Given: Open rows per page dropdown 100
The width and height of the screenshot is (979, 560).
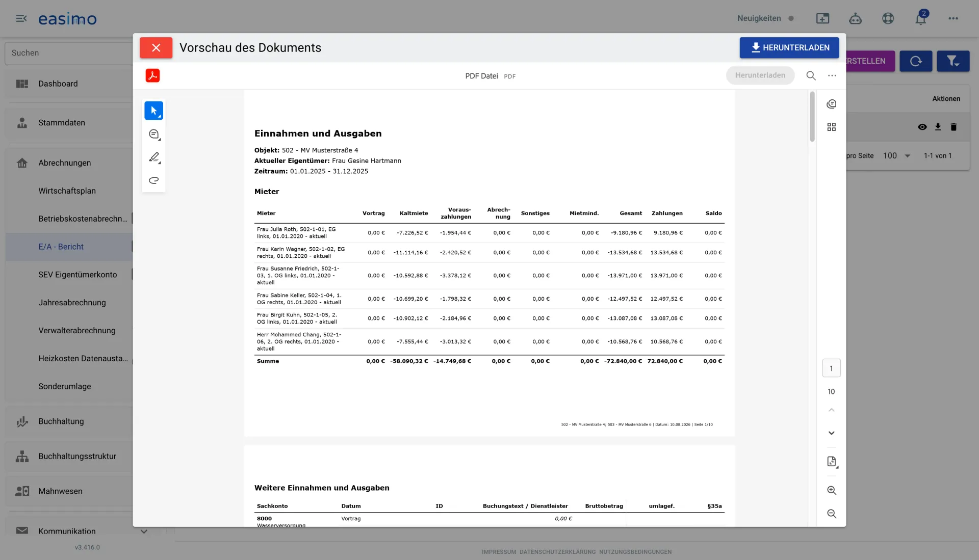Looking at the screenshot, I should coord(896,156).
